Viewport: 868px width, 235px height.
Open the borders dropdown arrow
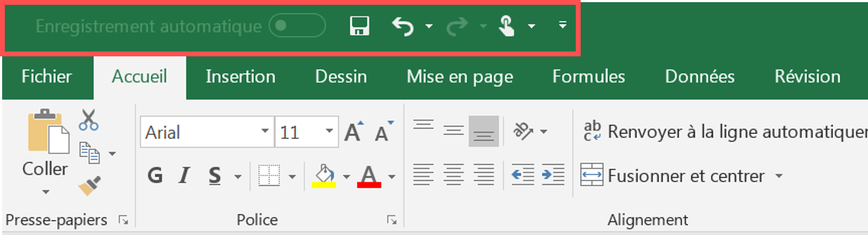coord(292,177)
